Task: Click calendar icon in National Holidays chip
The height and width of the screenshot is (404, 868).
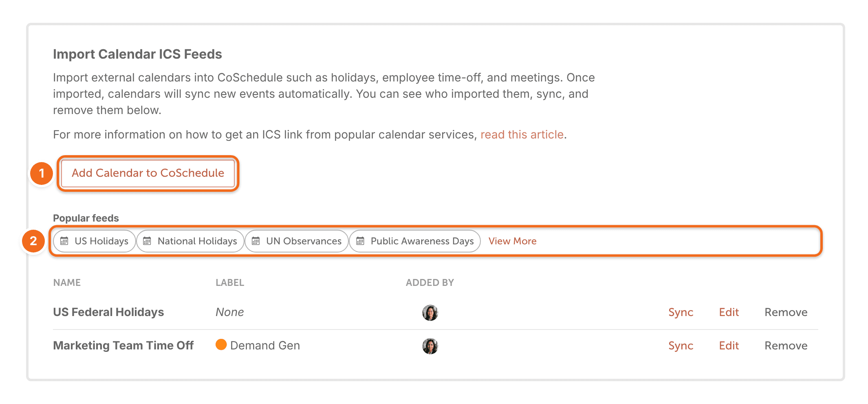Action: coord(147,241)
